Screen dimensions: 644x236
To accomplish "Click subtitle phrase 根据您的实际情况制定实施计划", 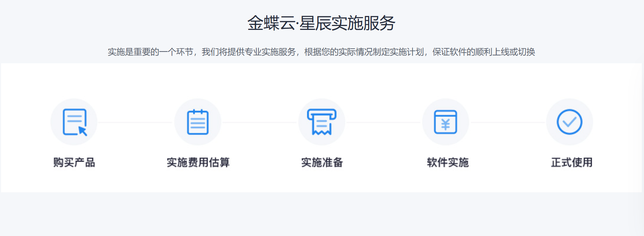I will (x=364, y=52).
